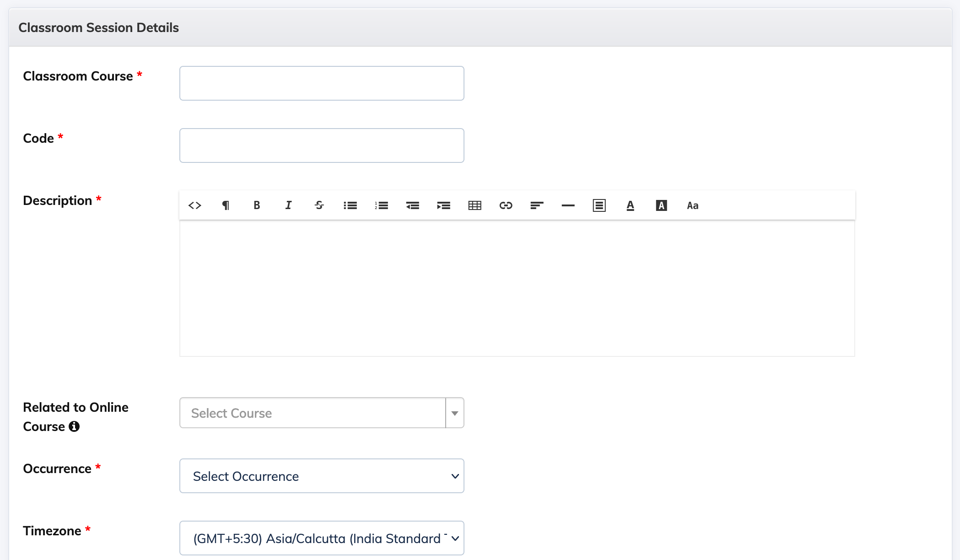Outdent the selected text
The image size is (960, 560).
point(413,205)
